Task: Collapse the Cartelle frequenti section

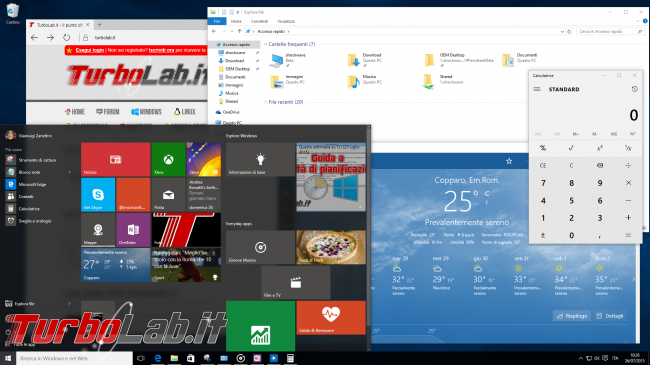Action: point(265,44)
